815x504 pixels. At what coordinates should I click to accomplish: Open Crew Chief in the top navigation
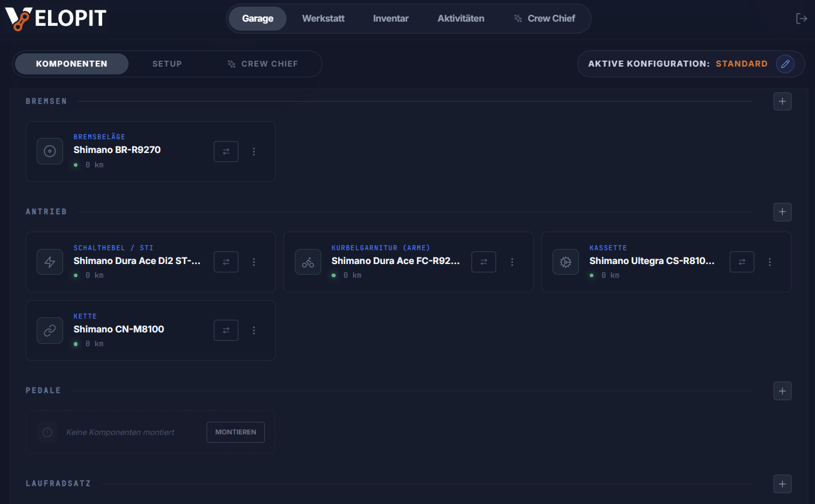[544, 19]
